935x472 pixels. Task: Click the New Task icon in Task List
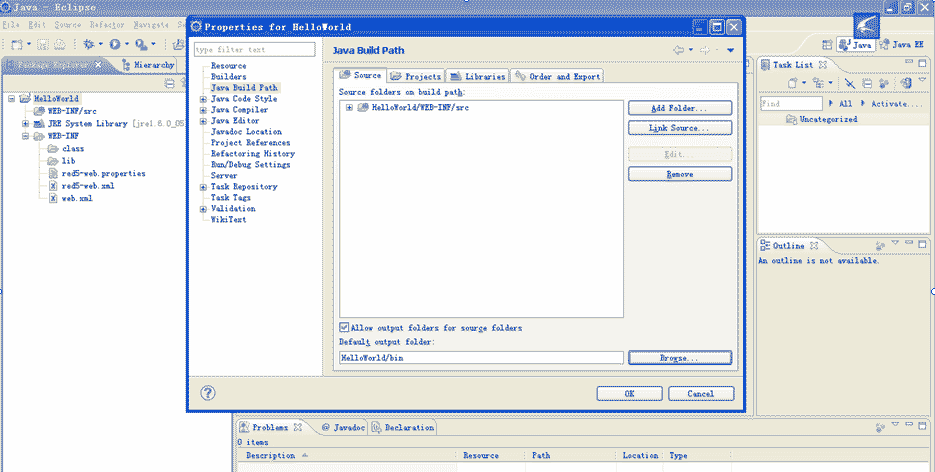(792, 83)
